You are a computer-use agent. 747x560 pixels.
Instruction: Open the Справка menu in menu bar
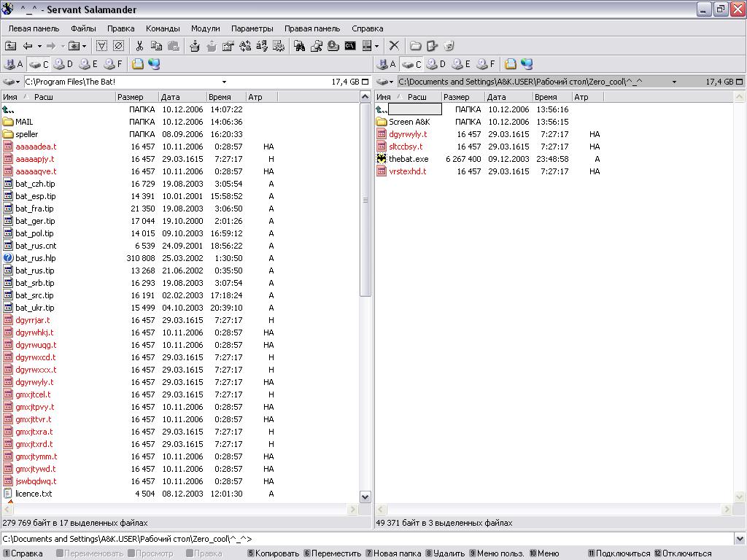pos(368,28)
